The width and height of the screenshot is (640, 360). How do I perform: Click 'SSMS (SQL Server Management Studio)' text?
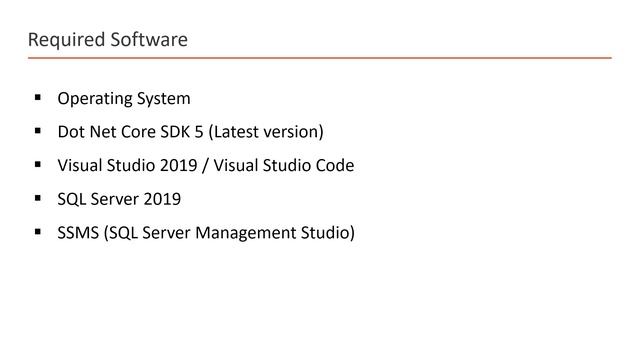click(x=206, y=233)
